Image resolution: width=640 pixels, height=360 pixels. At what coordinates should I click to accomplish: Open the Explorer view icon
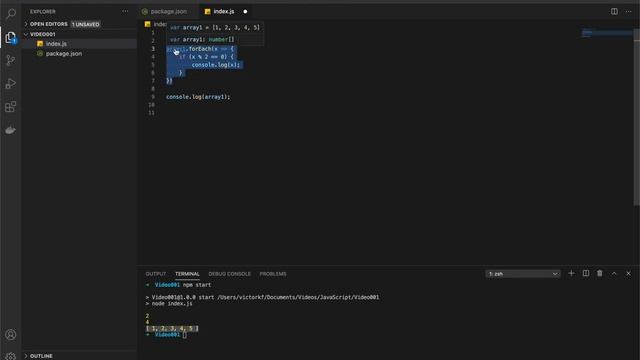point(11,37)
